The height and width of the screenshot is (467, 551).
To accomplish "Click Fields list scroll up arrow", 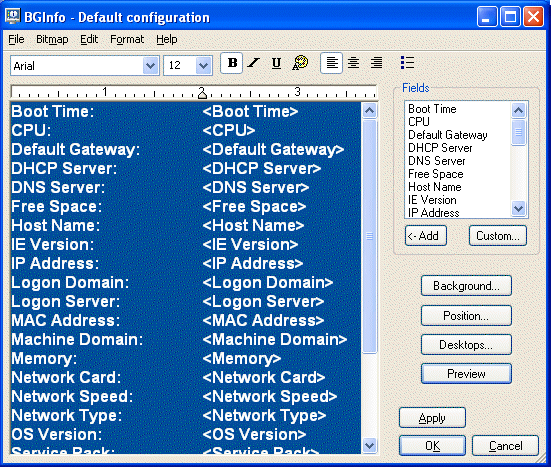I will coord(519,110).
